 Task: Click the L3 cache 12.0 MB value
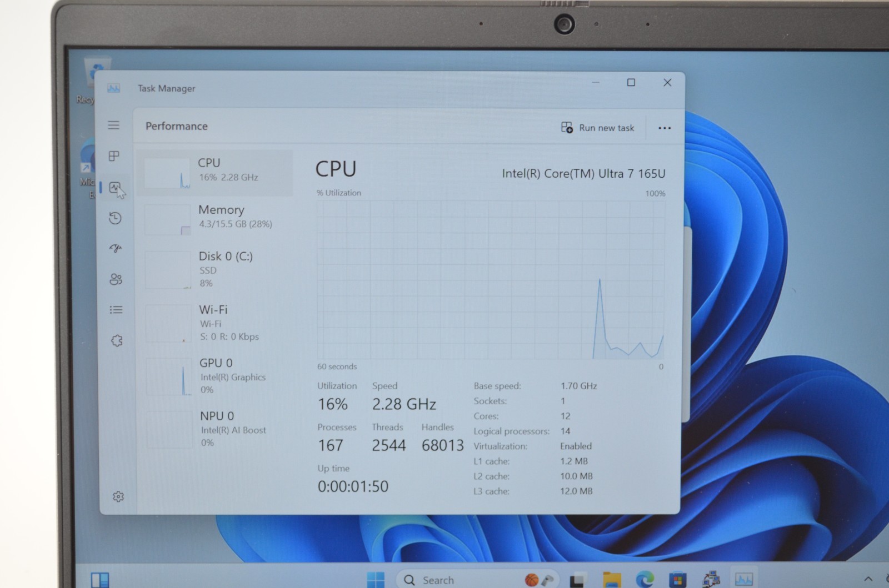point(576,491)
